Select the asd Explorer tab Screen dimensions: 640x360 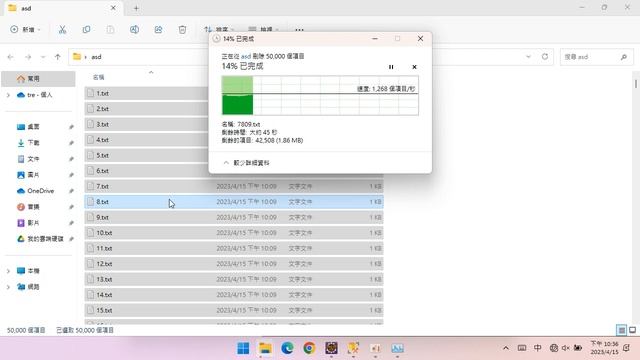point(63,8)
